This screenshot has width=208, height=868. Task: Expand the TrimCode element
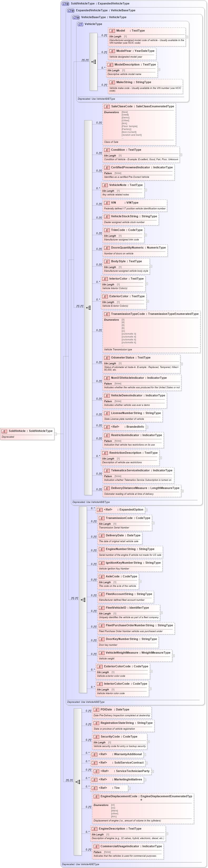point(146,235)
